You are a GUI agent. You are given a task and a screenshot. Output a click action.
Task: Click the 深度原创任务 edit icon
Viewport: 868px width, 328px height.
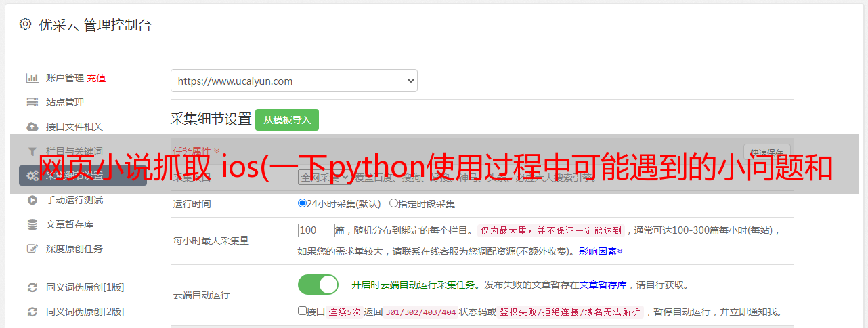[x=32, y=249]
